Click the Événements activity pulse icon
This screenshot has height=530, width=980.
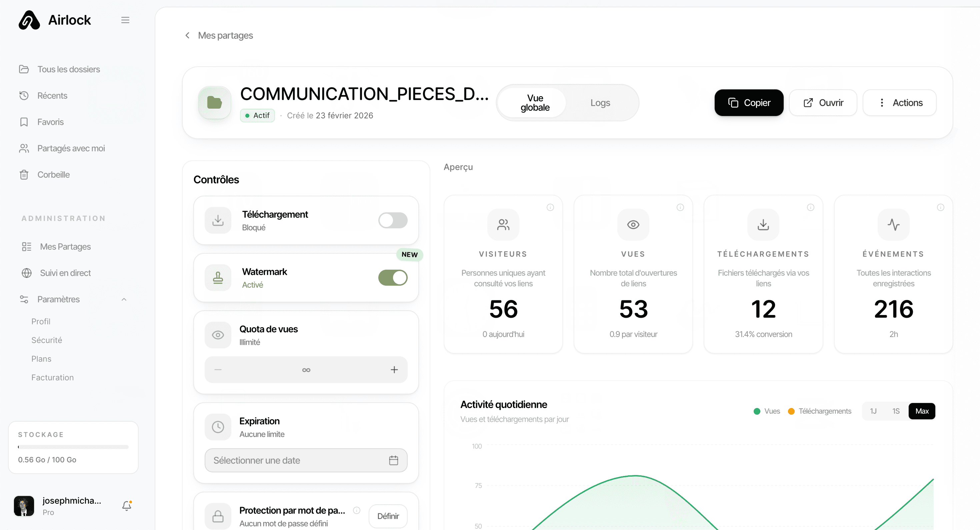tap(894, 224)
